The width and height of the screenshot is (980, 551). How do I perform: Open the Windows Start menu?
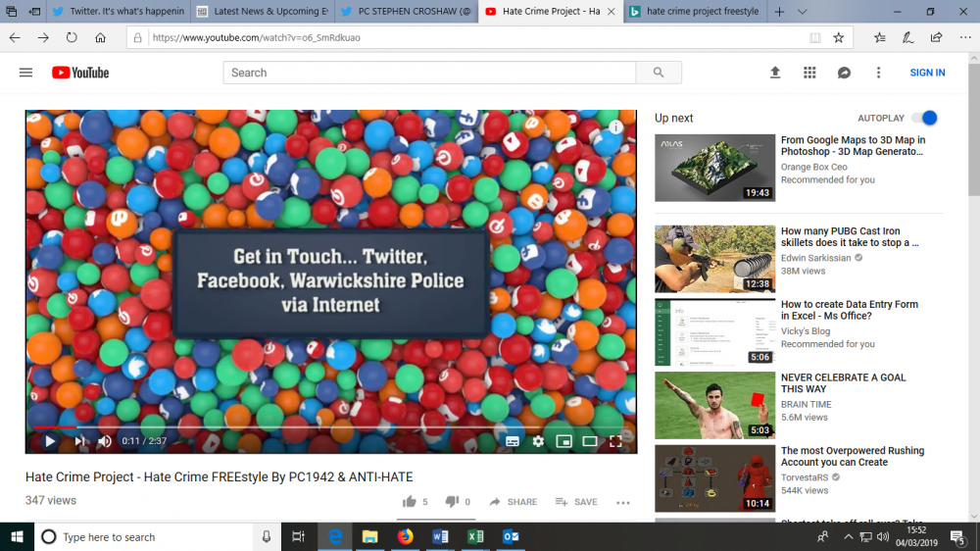(x=17, y=536)
